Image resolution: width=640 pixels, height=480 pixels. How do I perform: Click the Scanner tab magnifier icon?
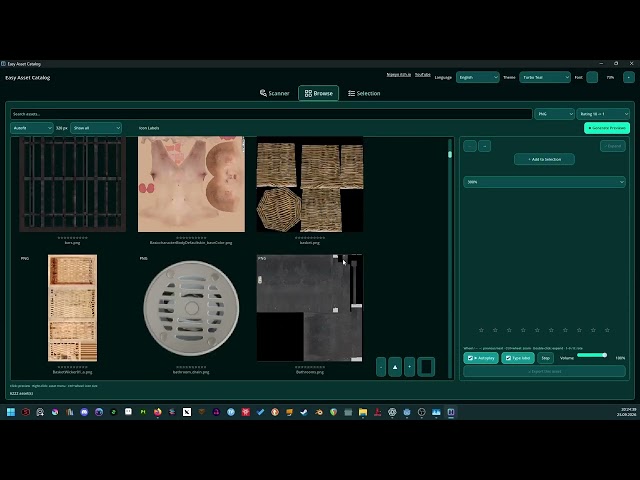click(263, 93)
